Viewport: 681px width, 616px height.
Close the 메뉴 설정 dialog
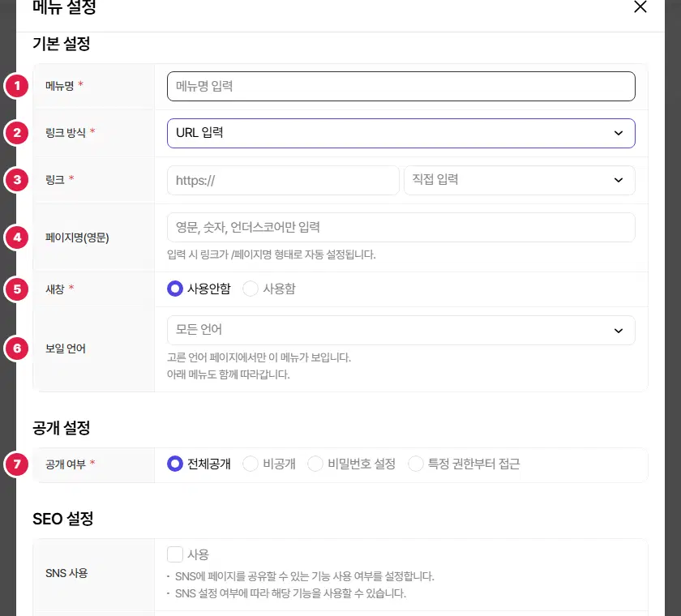tap(640, 7)
